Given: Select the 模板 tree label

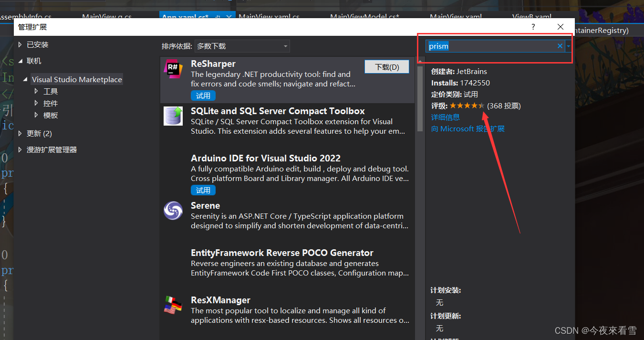Looking at the screenshot, I should (x=51, y=115).
